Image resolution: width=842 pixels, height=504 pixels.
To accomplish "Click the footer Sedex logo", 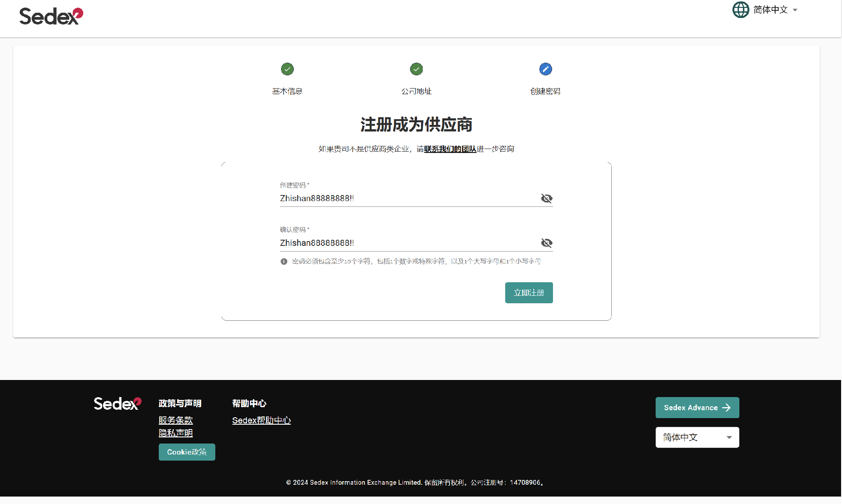I will [118, 404].
